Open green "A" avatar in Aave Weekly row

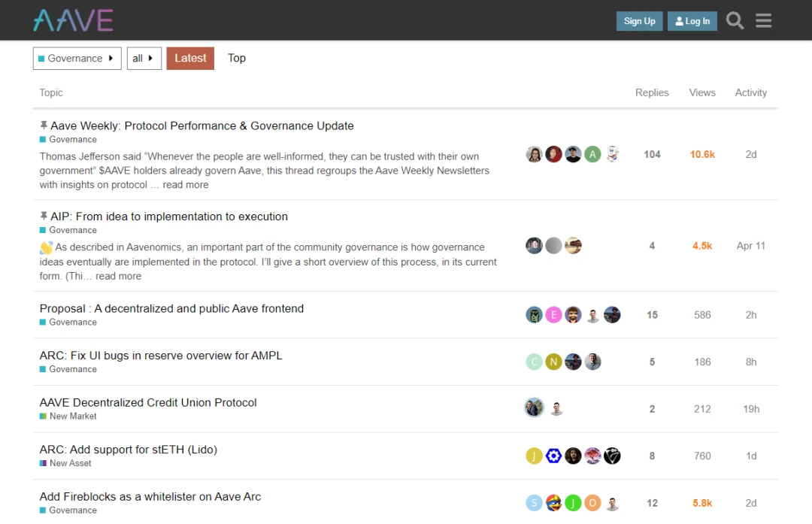(592, 154)
